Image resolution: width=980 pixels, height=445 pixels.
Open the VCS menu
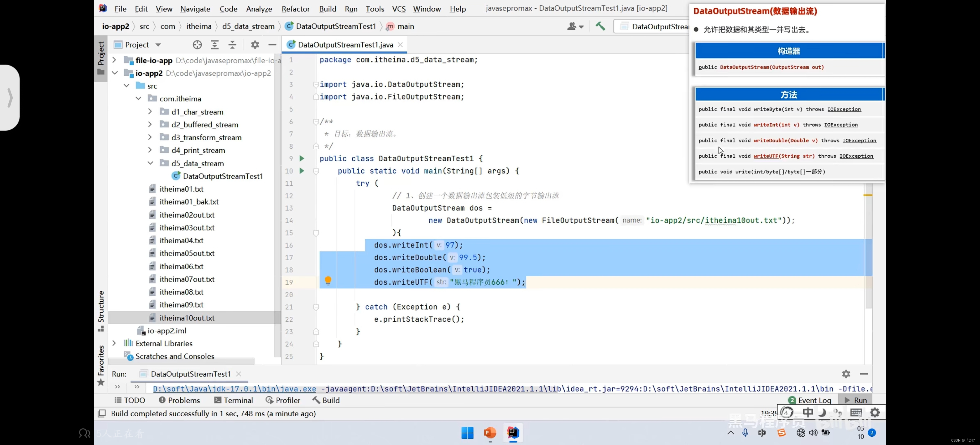click(399, 9)
